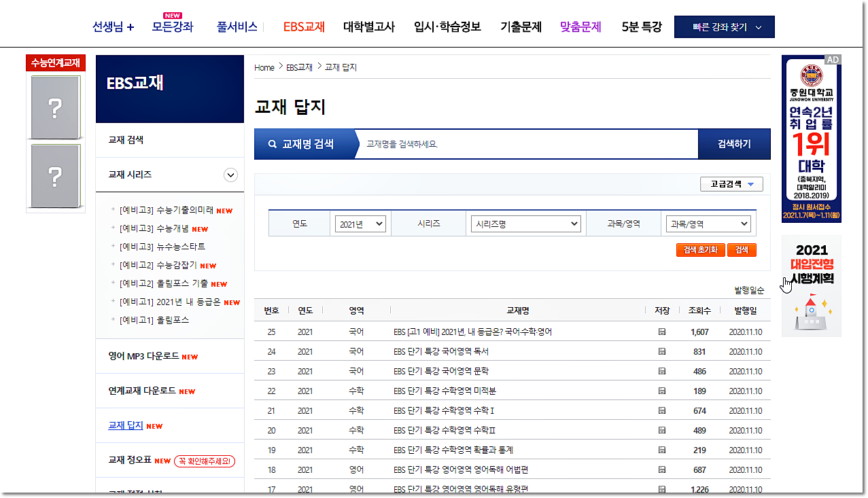Click the 중원대학교 advertisement banner

812,139
